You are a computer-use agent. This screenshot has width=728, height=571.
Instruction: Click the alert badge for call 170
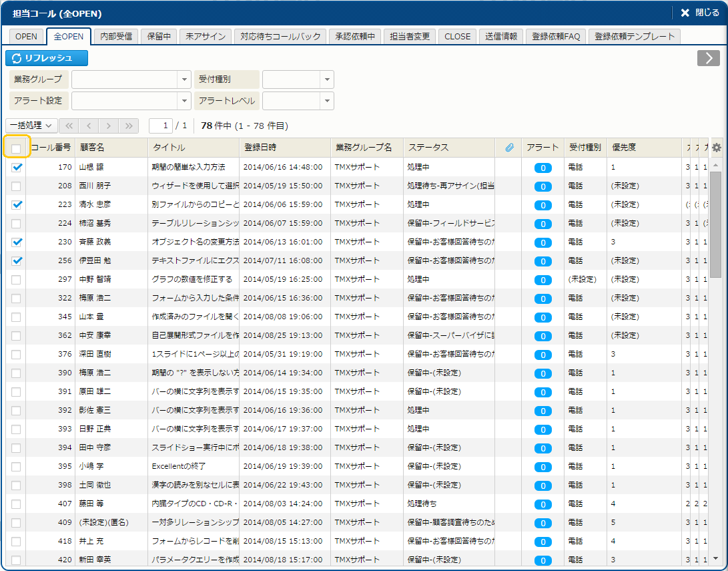542,168
